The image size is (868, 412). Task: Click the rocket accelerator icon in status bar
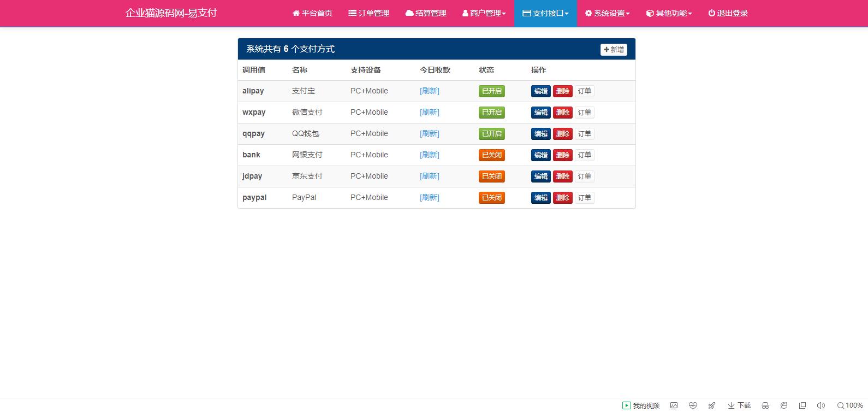coord(711,405)
